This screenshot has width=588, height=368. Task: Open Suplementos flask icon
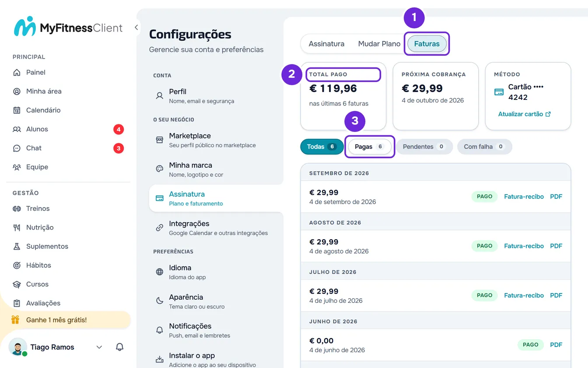17,246
